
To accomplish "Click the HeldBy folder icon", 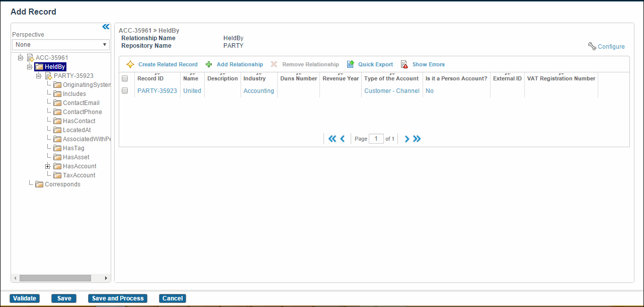I will point(39,67).
